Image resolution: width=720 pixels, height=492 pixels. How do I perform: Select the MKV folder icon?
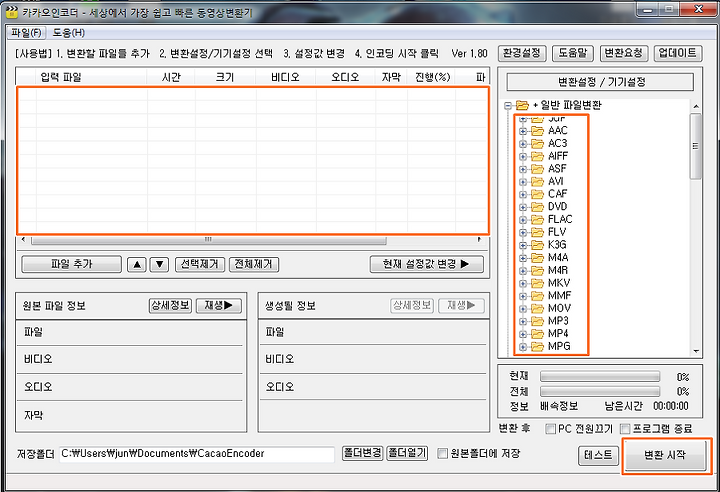click(x=537, y=283)
